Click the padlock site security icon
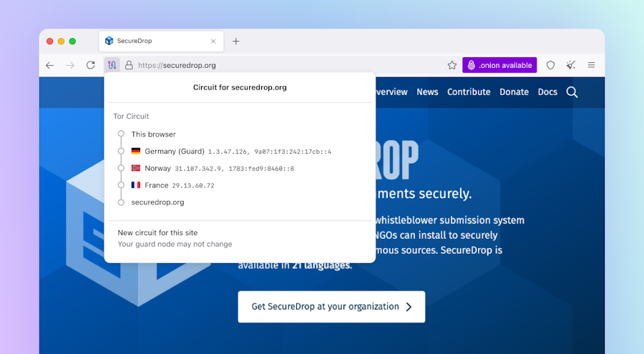Image resolution: width=644 pixels, height=354 pixels. click(x=129, y=65)
